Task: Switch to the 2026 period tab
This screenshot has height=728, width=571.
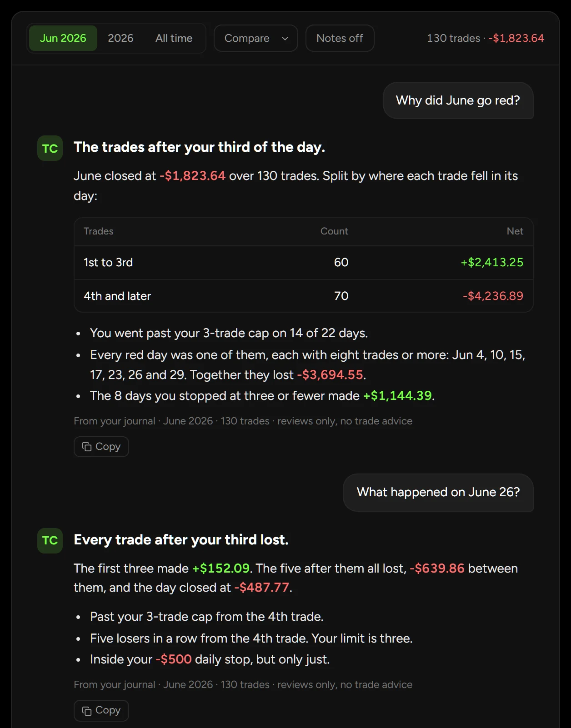Action: pyautogui.click(x=120, y=38)
